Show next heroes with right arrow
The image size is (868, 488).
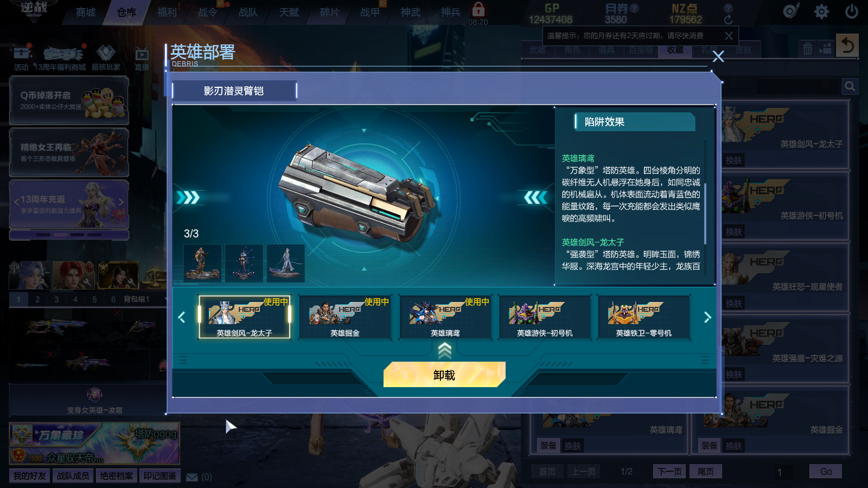coord(707,317)
